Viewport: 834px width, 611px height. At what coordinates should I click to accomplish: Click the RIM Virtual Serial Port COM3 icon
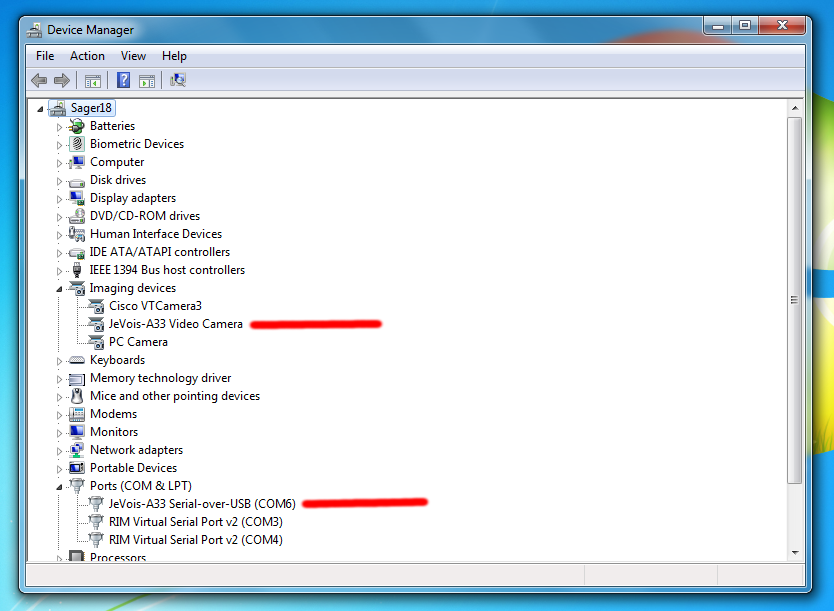coord(96,522)
